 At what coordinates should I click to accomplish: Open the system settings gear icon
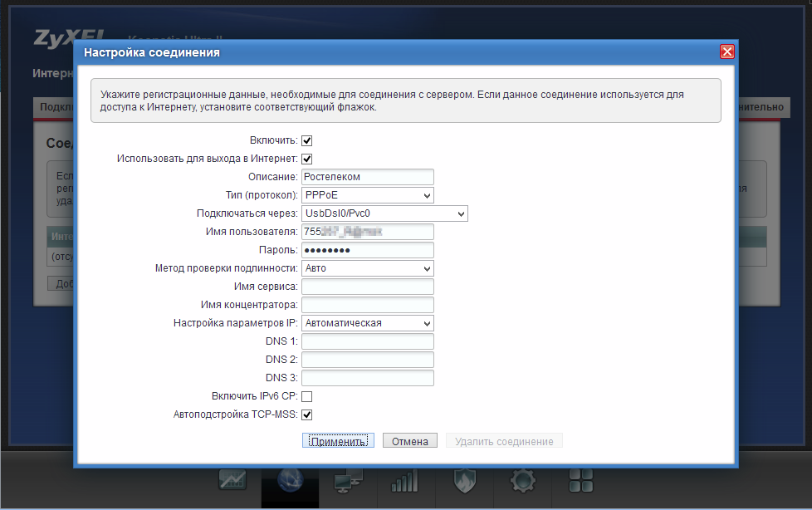[522, 479]
